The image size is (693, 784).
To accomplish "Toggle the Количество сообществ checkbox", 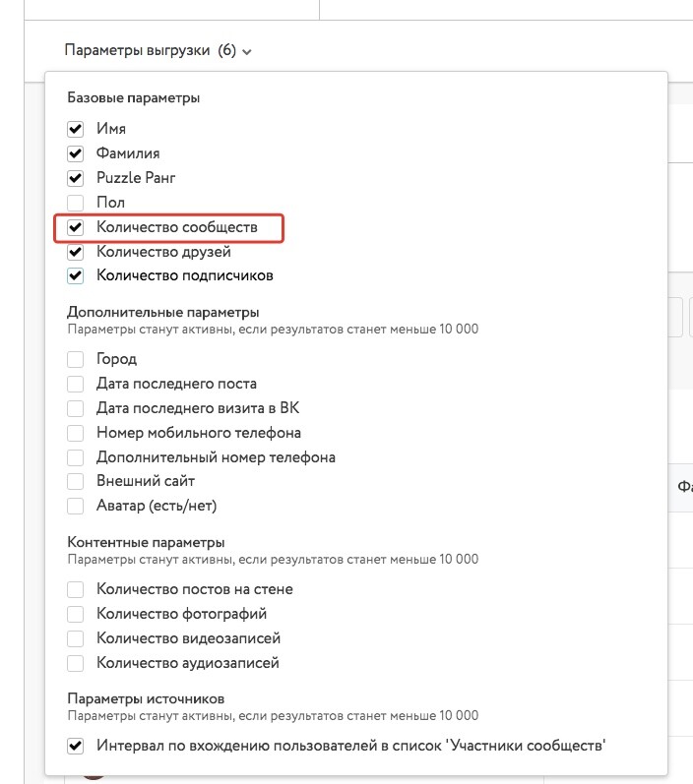I will coord(76,227).
